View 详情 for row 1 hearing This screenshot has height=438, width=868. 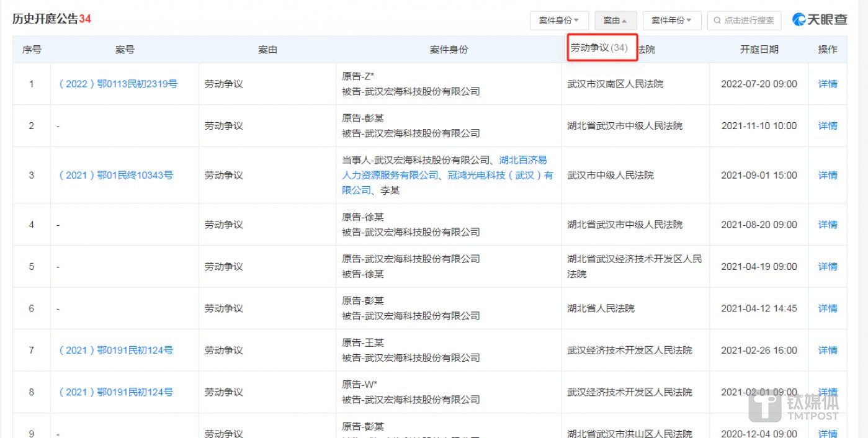point(828,84)
